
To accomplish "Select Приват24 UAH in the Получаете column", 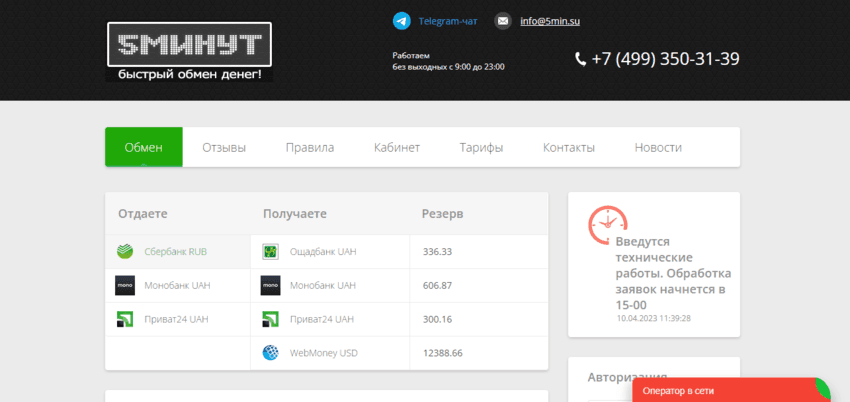I will [x=322, y=319].
